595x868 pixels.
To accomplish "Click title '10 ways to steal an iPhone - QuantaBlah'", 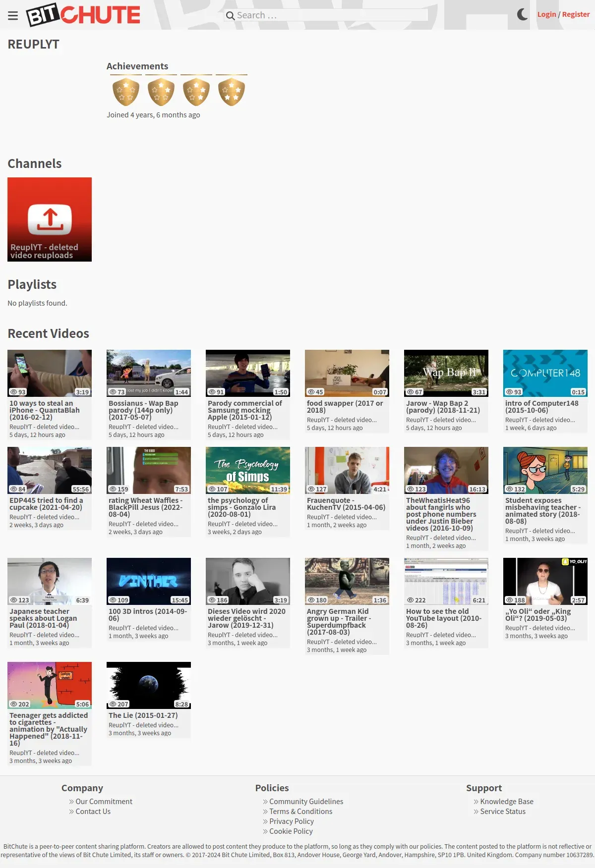I will point(45,410).
